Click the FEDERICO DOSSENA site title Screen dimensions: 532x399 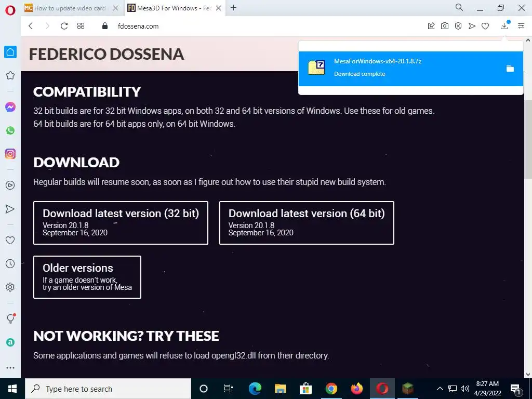(x=107, y=54)
